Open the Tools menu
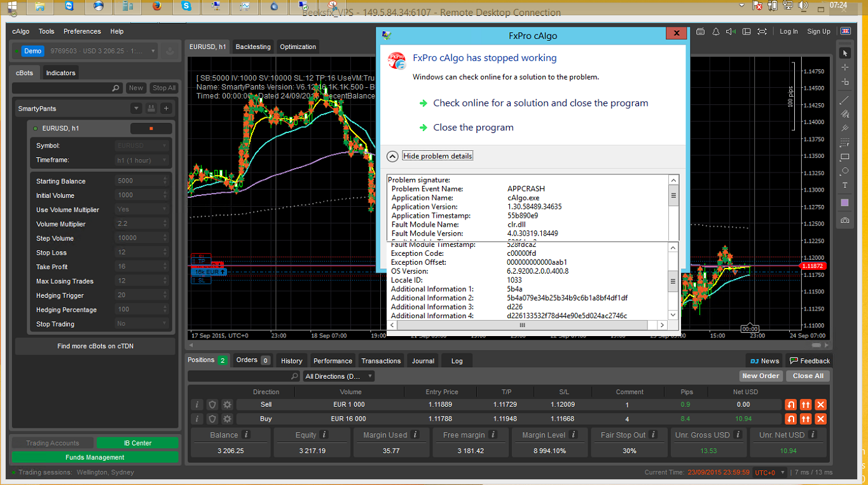The height and width of the screenshot is (485, 868). (46, 31)
